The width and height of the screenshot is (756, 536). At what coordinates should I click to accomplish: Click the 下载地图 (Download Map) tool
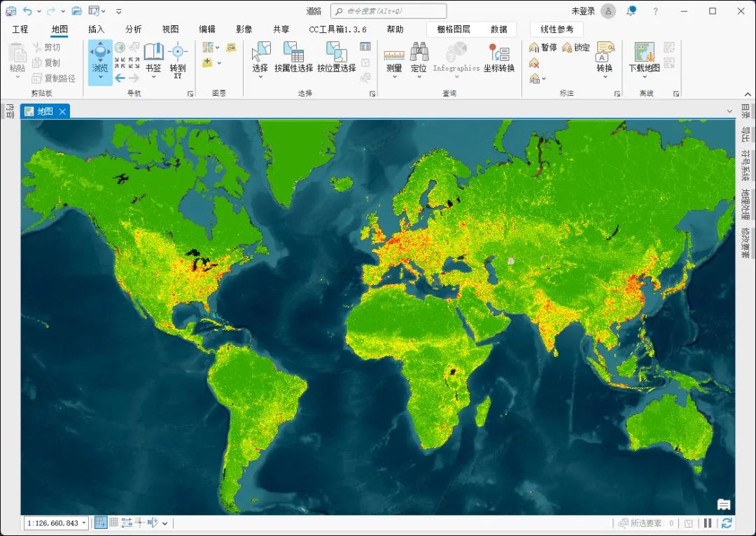point(644,59)
